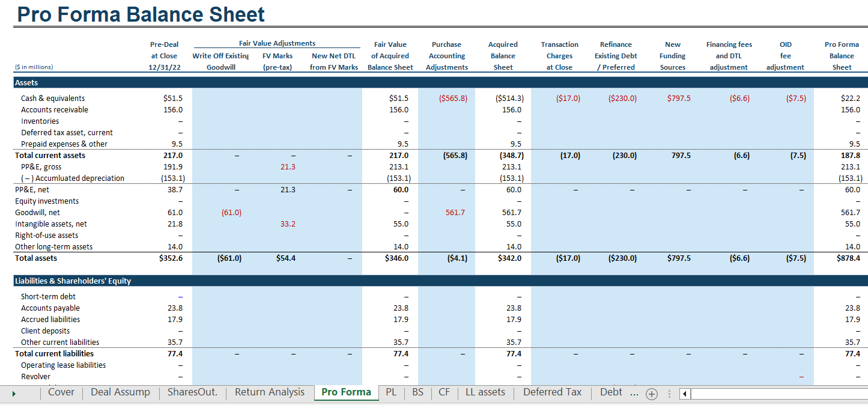Open the Deal Assump sheet tab

pos(120,392)
